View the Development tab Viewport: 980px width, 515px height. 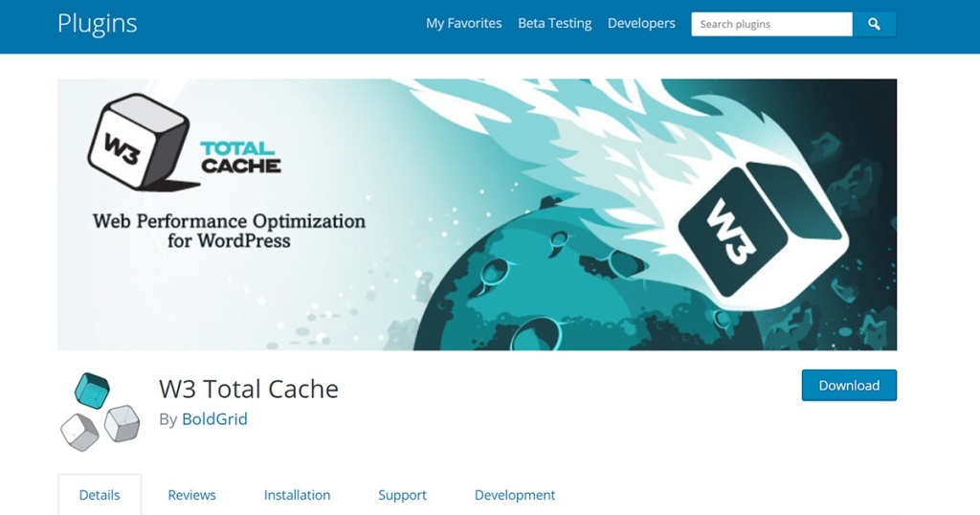click(x=514, y=495)
